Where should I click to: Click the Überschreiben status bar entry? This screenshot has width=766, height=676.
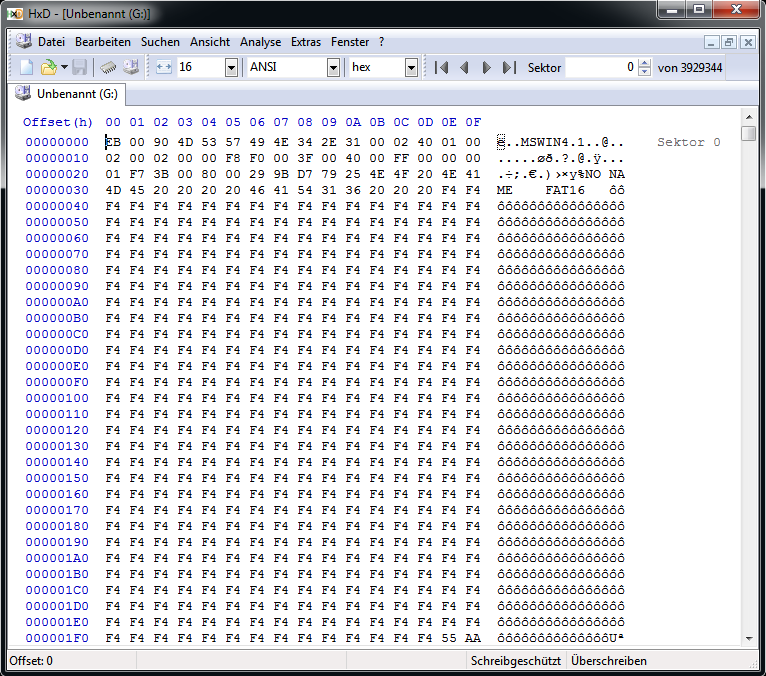[x=609, y=661]
